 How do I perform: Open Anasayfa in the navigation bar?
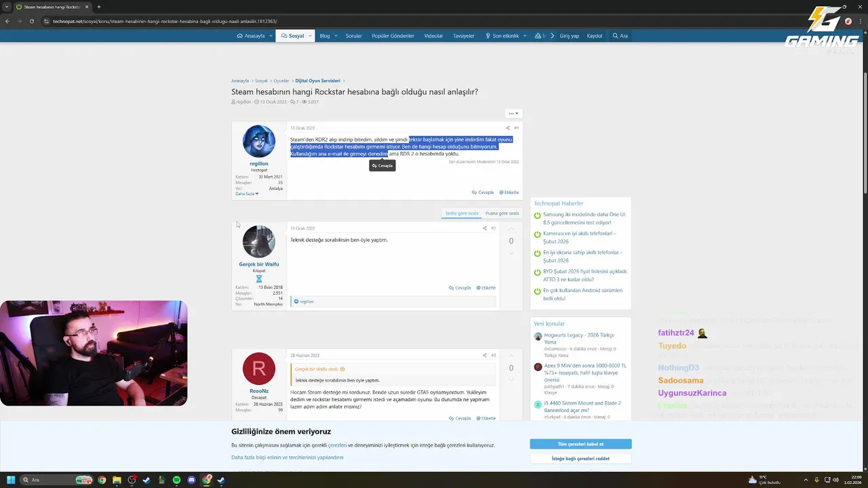(251, 36)
